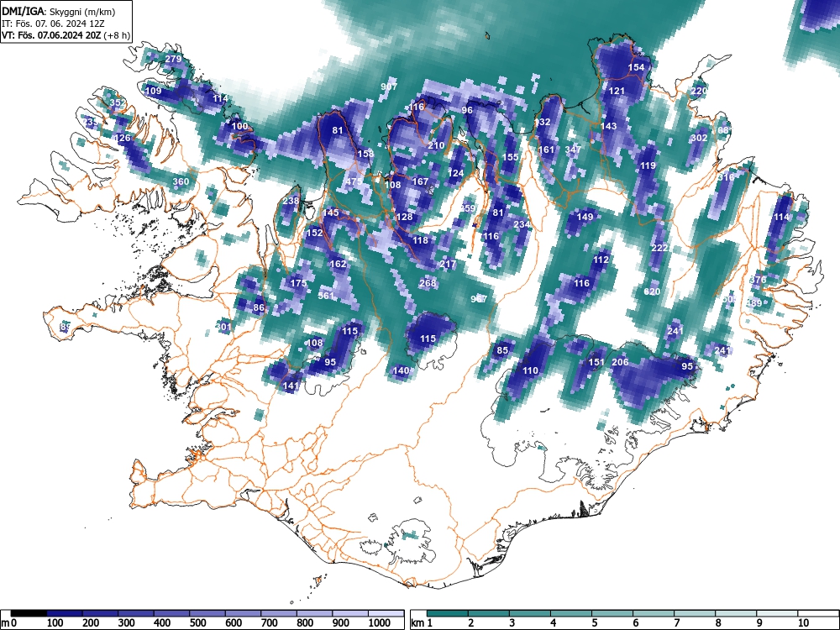The width and height of the screenshot is (840, 630).
Task: Click the visibility value 124 on the map
Action: tap(455, 173)
